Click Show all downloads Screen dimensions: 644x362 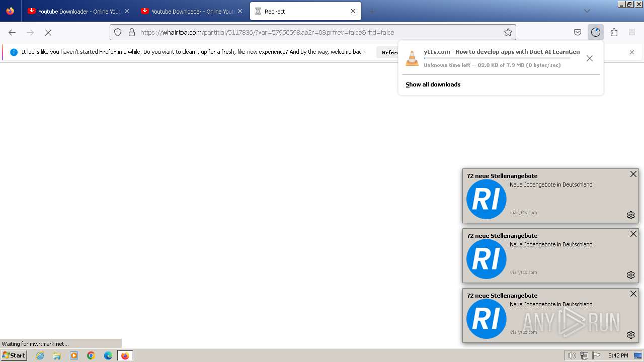[433, 84]
